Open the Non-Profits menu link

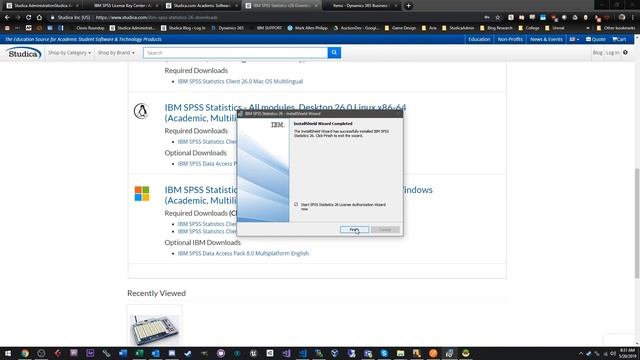[510, 39]
